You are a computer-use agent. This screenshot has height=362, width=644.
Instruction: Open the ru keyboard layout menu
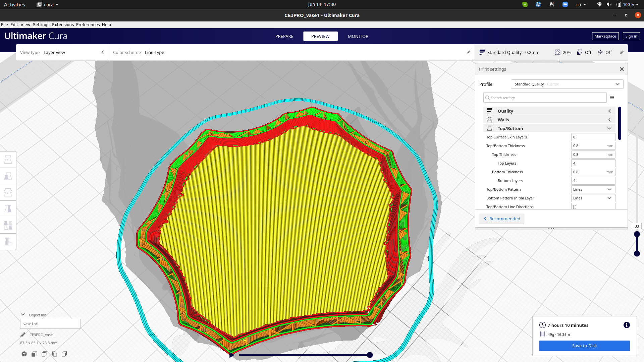point(581,4)
